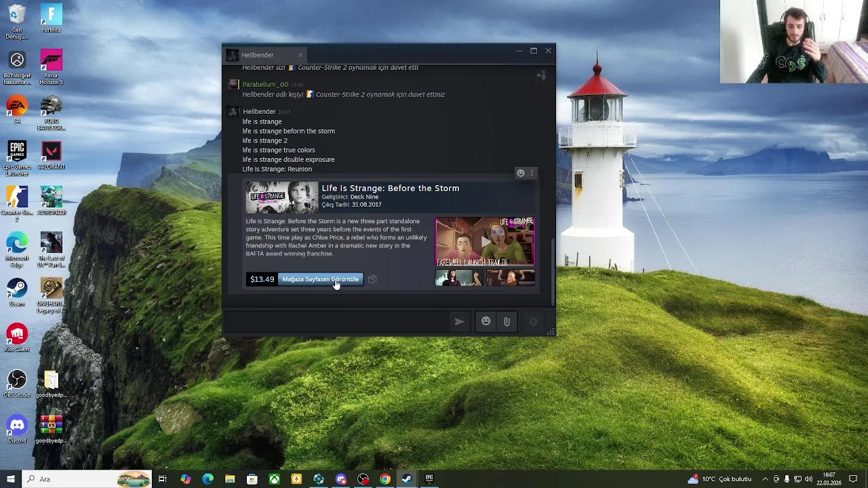Open the Windows Start menu

click(x=10, y=479)
